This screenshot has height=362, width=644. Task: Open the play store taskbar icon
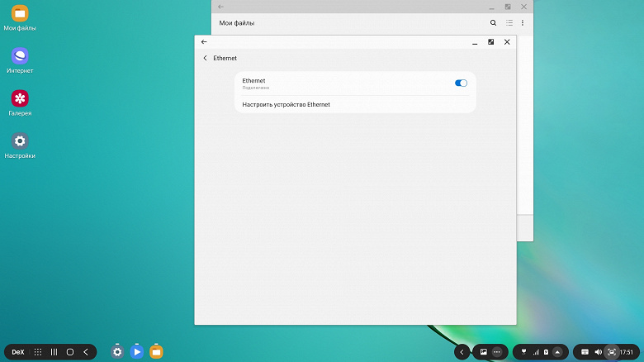click(137, 352)
